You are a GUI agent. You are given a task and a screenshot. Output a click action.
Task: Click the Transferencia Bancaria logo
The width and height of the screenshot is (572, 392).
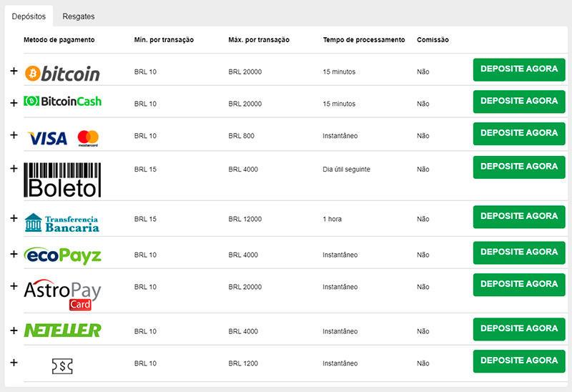coord(61,222)
